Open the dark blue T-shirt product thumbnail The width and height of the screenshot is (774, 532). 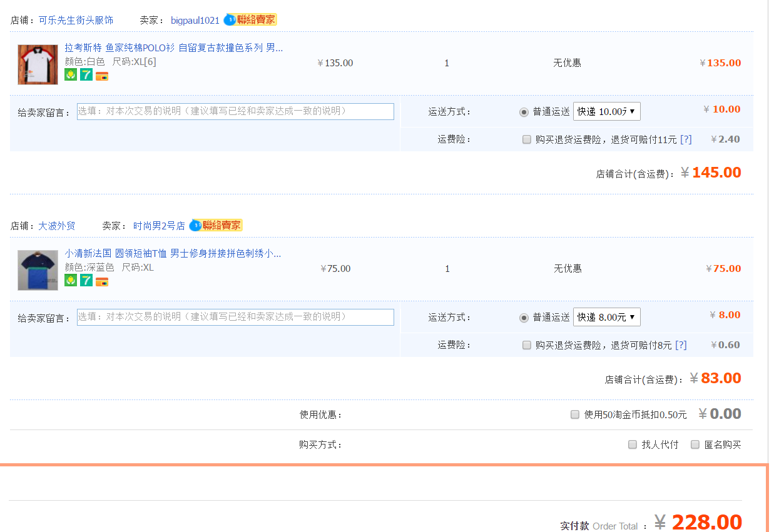click(38, 270)
